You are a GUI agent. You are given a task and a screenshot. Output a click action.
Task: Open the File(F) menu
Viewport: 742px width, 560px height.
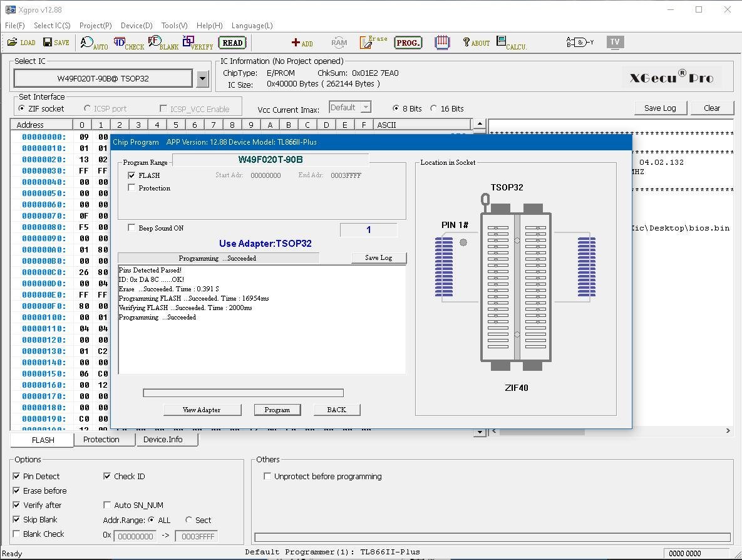(x=14, y=26)
